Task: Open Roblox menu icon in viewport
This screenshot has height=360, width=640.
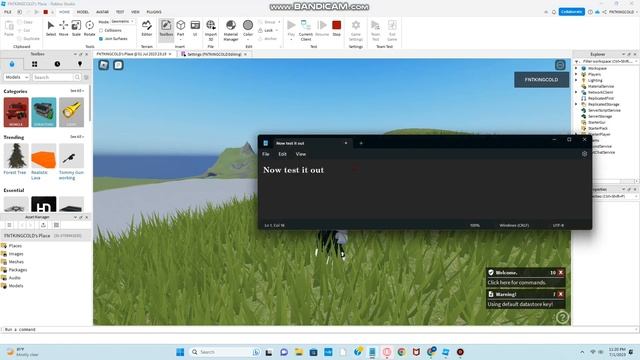Action: (104, 65)
